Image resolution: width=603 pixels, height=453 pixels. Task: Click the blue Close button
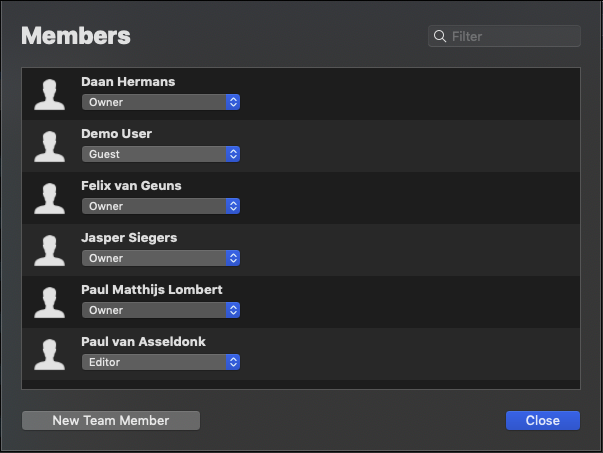(542, 420)
